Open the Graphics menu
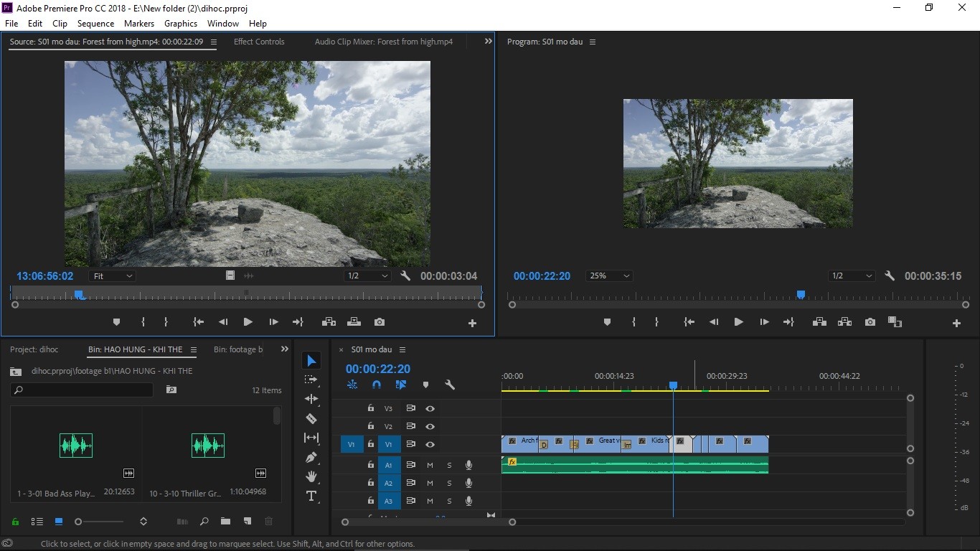This screenshot has height=551, width=980. click(x=181, y=24)
